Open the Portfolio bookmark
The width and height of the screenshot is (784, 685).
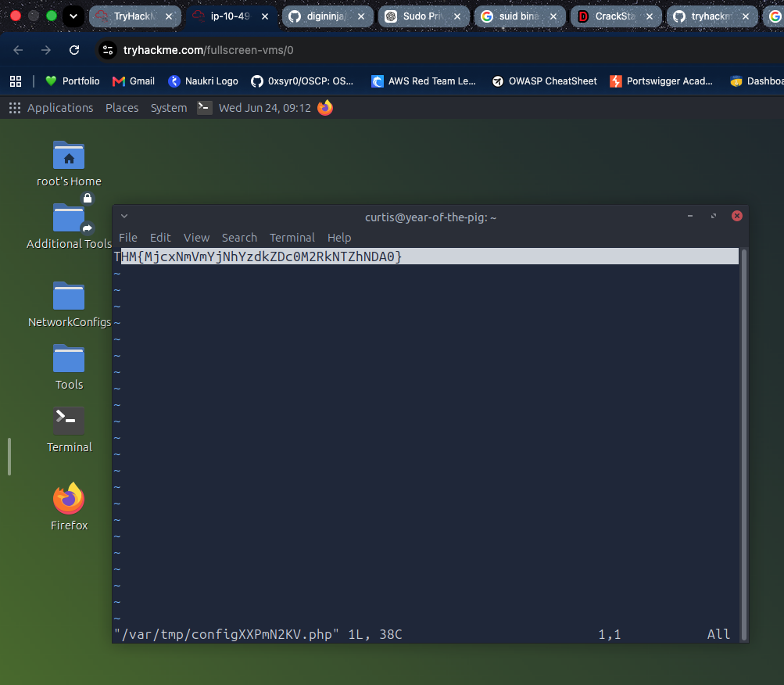[x=73, y=81]
